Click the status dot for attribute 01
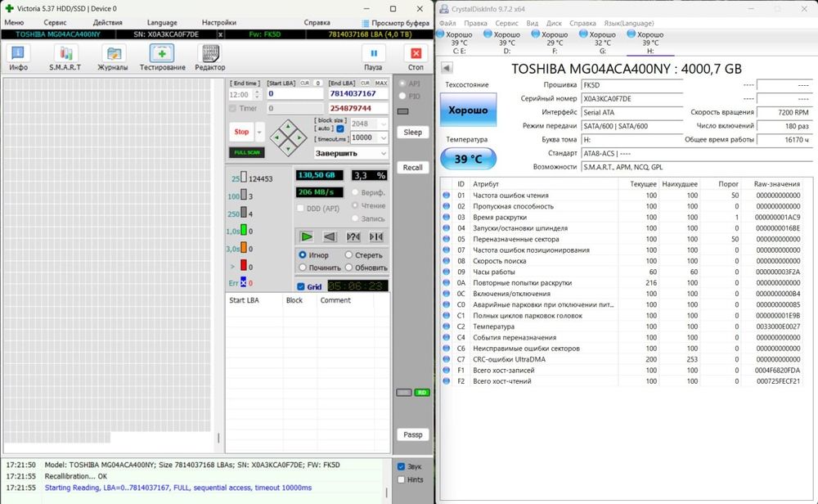 (x=446, y=195)
